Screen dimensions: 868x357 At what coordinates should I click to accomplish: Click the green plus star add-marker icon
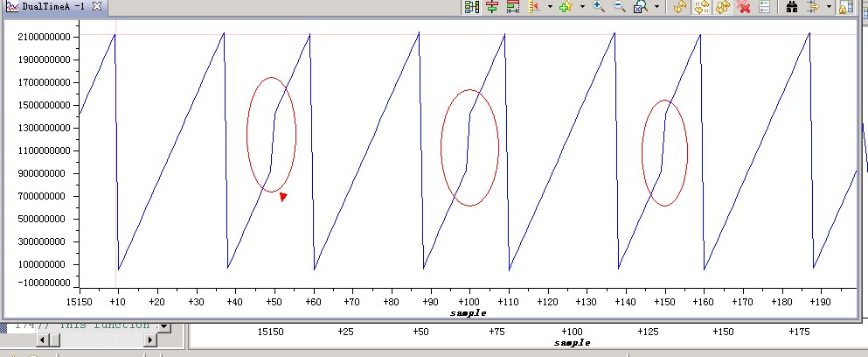coord(566,7)
